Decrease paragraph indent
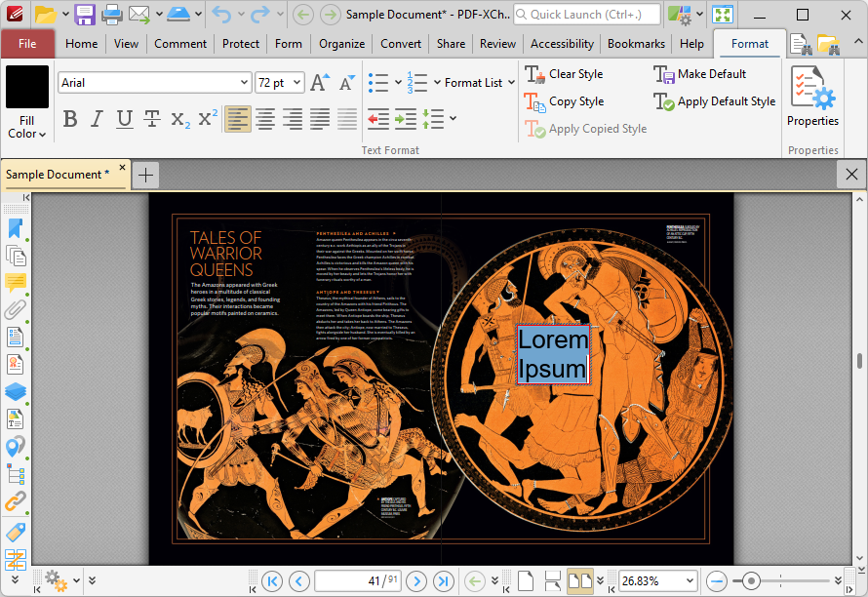This screenshot has width=868, height=597. pyautogui.click(x=378, y=118)
